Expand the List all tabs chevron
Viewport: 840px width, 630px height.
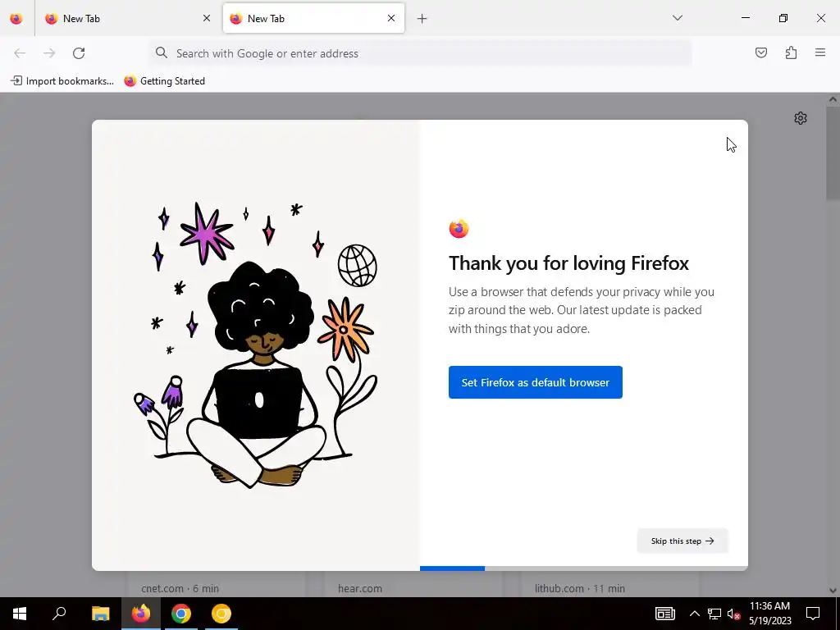pyautogui.click(x=677, y=18)
